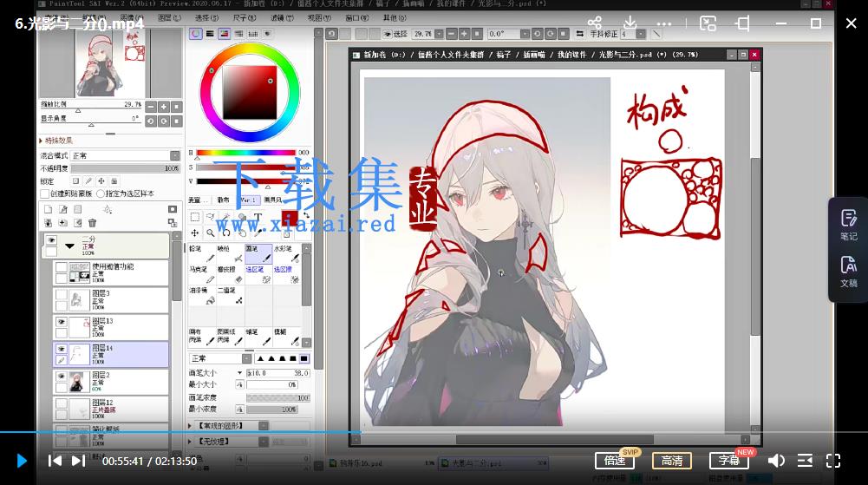Open SAI 滤镜(T) menu
This screenshot has width=868, height=485.
click(x=283, y=17)
